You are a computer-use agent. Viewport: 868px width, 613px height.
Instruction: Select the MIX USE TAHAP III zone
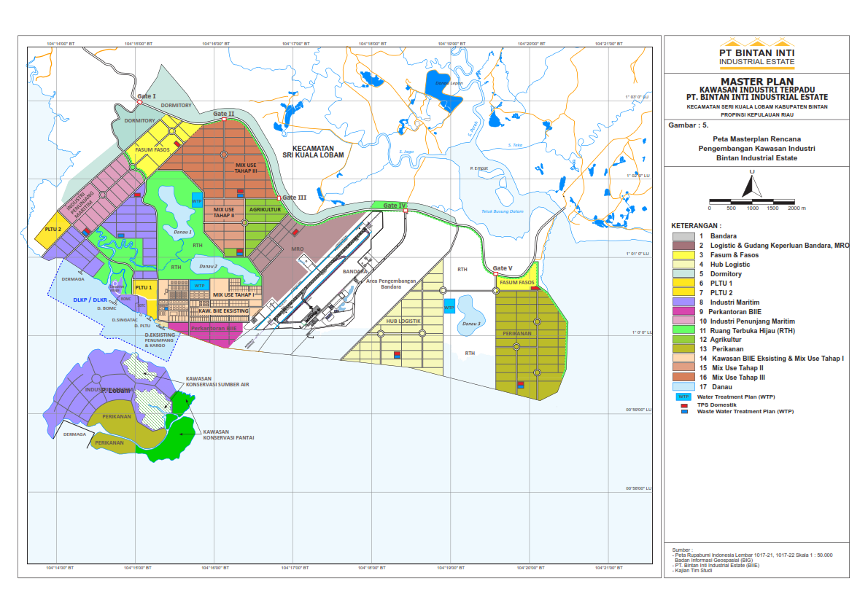click(x=246, y=168)
